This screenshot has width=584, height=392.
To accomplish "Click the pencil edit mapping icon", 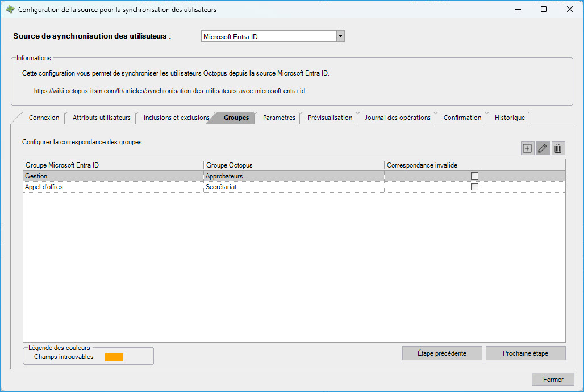I will coord(543,148).
